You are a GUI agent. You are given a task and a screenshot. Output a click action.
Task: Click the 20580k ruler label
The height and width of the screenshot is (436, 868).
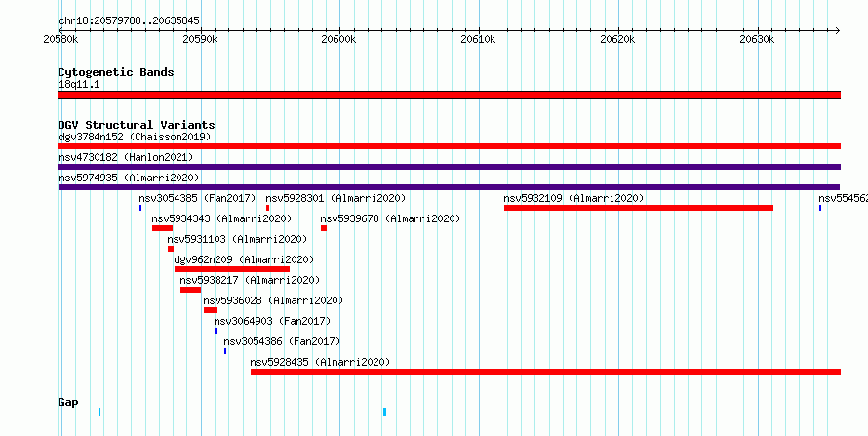[x=60, y=40]
